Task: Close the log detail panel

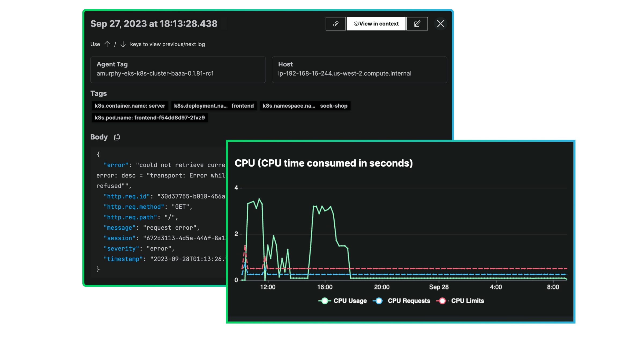Action: (x=440, y=24)
